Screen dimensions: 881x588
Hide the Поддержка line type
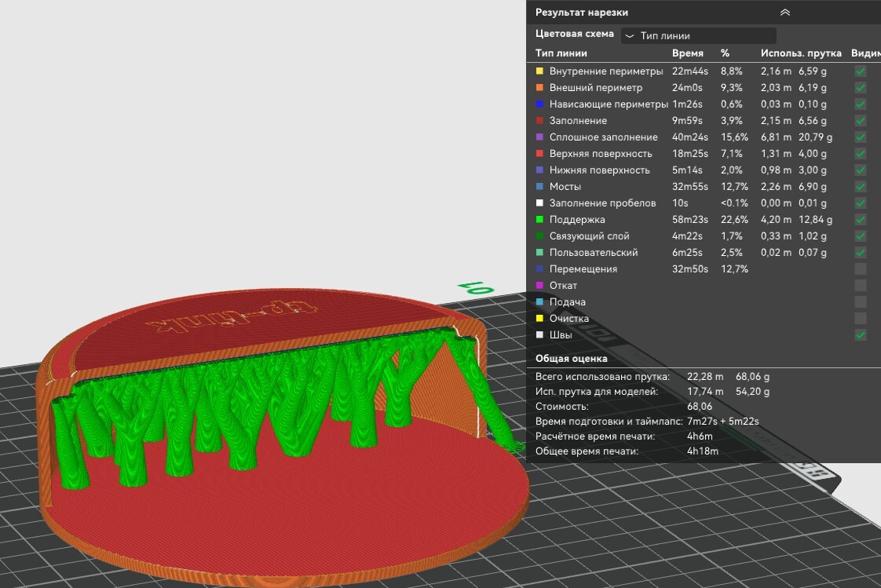pyautogui.click(x=861, y=220)
